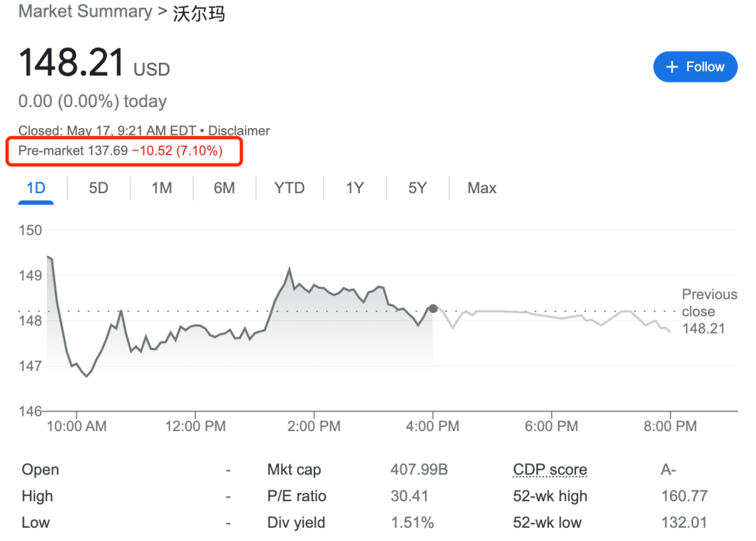Viewport: 756px width, 541px height.
Task: Click the 52-wk high value 160.77
Action: coord(684,496)
